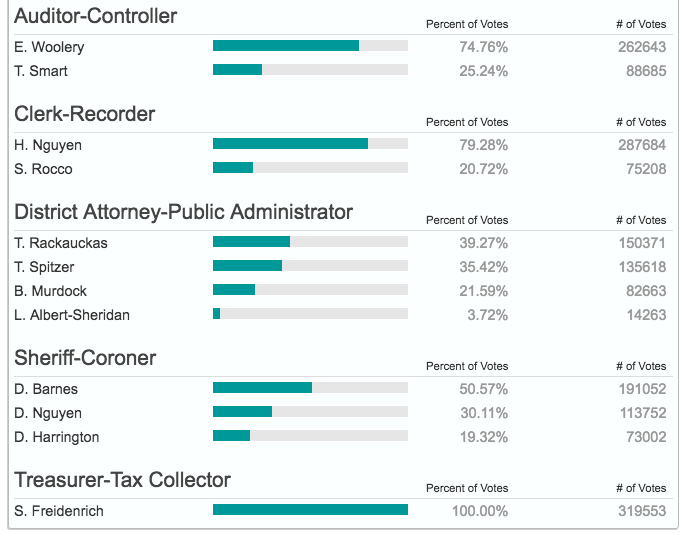
Task: Click T. Spitzer's 35.42% value
Action: coord(484,267)
